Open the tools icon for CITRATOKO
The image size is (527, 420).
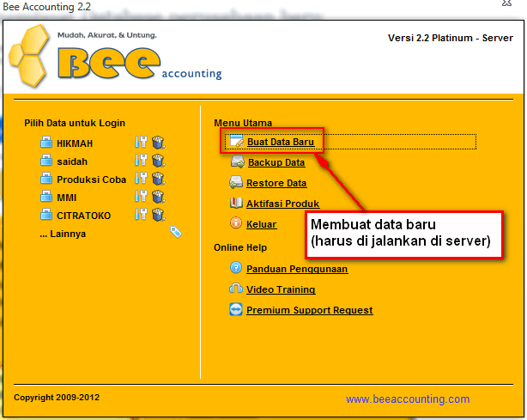tap(141, 214)
